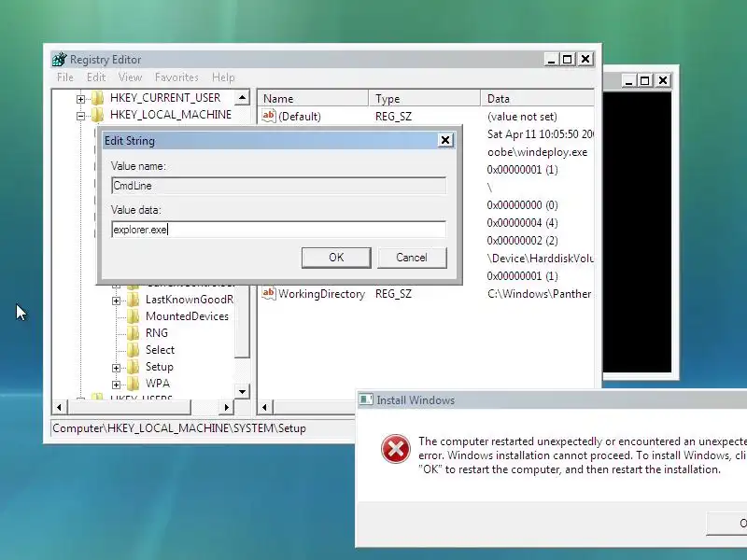Sort values by the Data column header
Screen dimensions: 747x560
coord(538,99)
